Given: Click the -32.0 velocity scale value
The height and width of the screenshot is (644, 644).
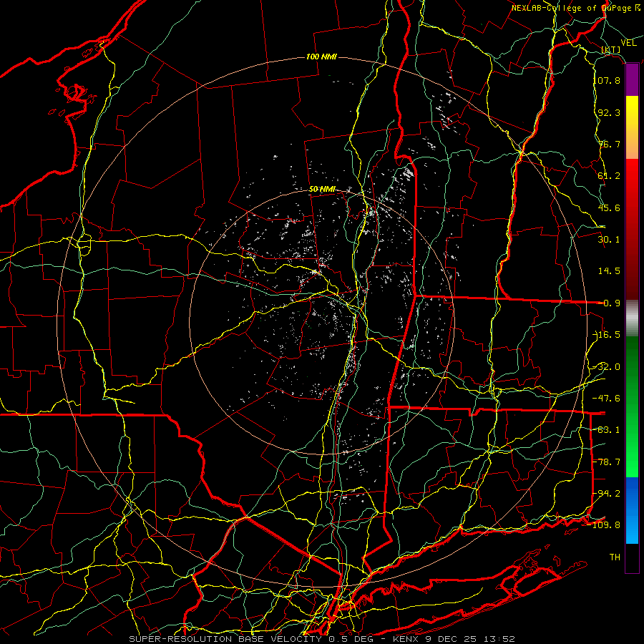Looking at the screenshot, I should (x=607, y=367).
